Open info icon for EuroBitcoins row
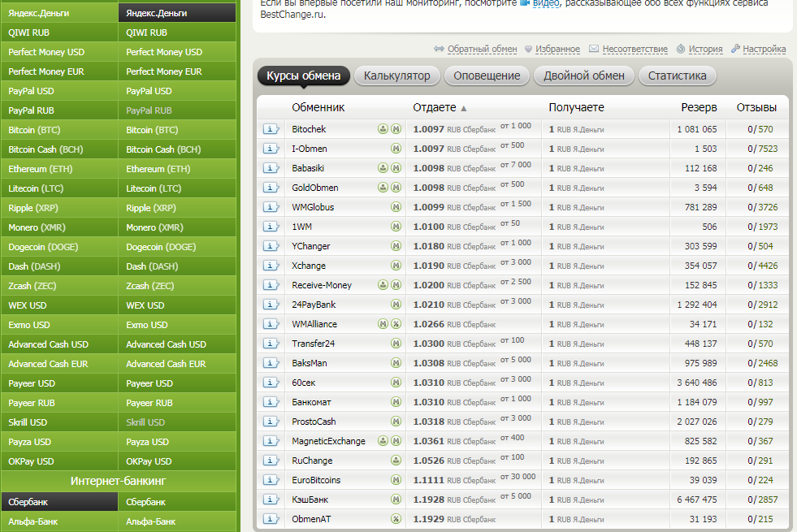The width and height of the screenshot is (797, 532). tap(271, 480)
